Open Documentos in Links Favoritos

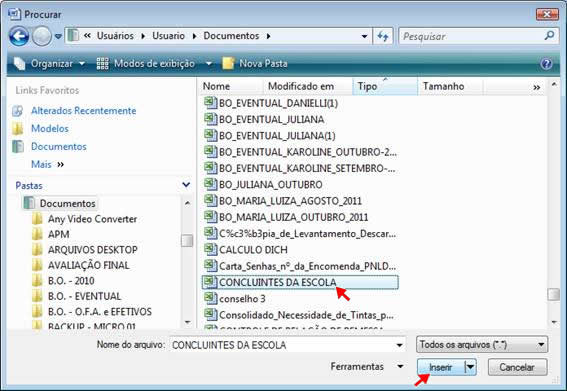(x=59, y=146)
